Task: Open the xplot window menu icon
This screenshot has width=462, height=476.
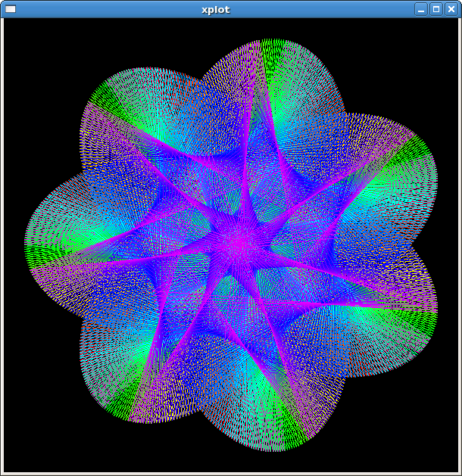Action: coord(11,9)
